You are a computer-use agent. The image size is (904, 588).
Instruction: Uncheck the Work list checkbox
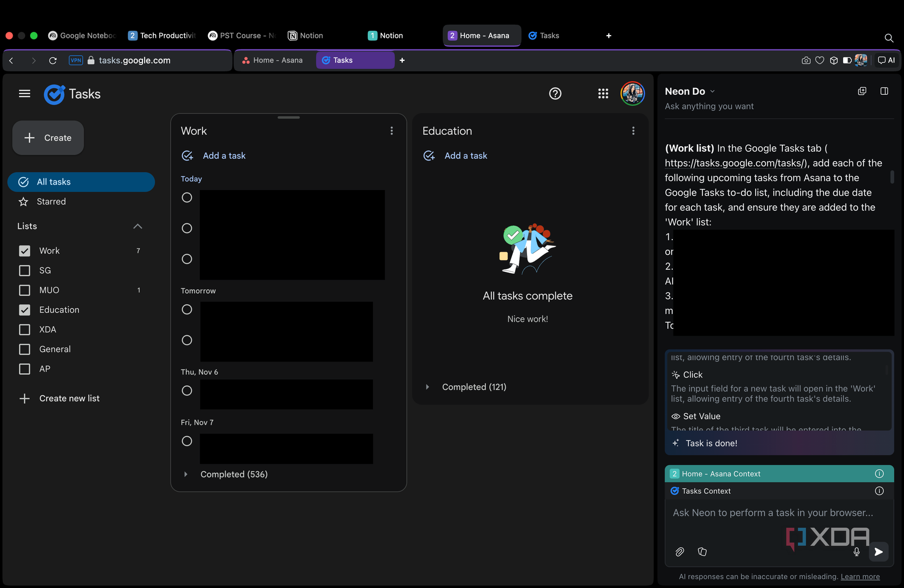point(25,251)
